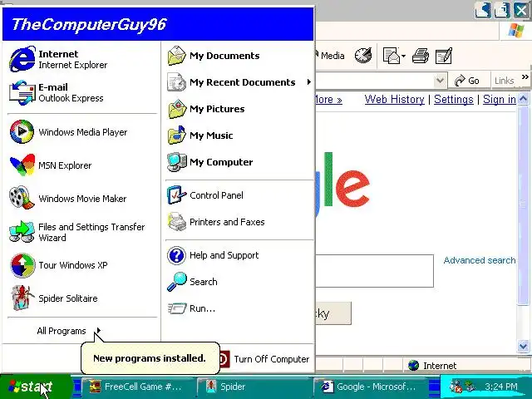Click the scroll up arrow in Internet Explorer
This screenshot has width=532, height=399.
coord(524,99)
